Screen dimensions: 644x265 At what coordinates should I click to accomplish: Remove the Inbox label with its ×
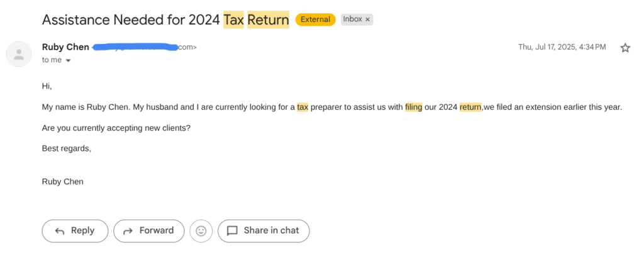pyautogui.click(x=367, y=19)
